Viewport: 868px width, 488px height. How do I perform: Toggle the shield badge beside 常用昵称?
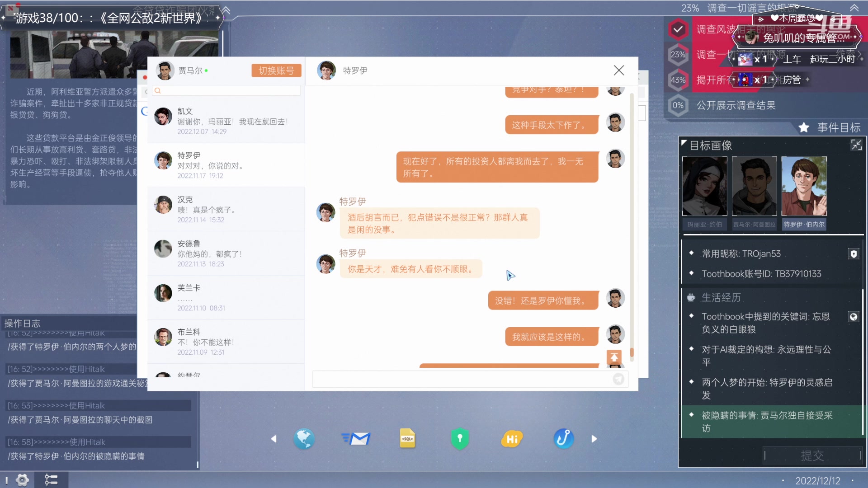(854, 254)
